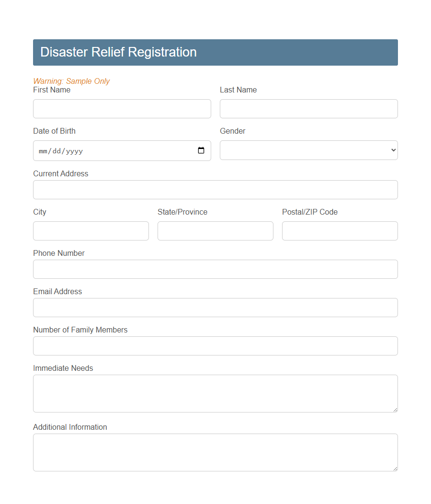This screenshot has height=504, width=431.
Task: Click the City input box
Action: tap(91, 230)
